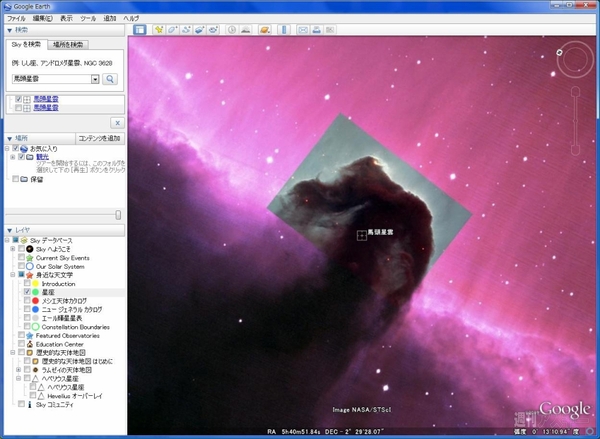600x439 pixels.
Task: Open the historical imagery clock icon
Action: (x=232, y=29)
